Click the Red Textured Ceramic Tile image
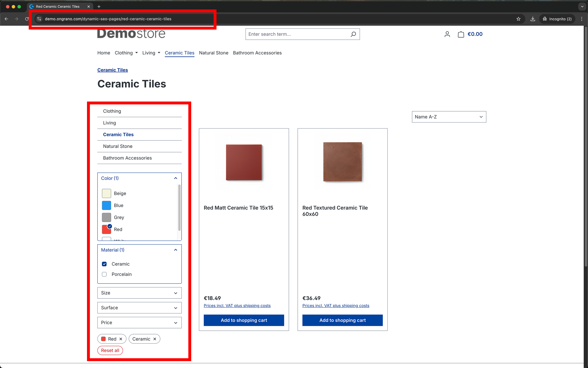 click(x=343, y=162)
